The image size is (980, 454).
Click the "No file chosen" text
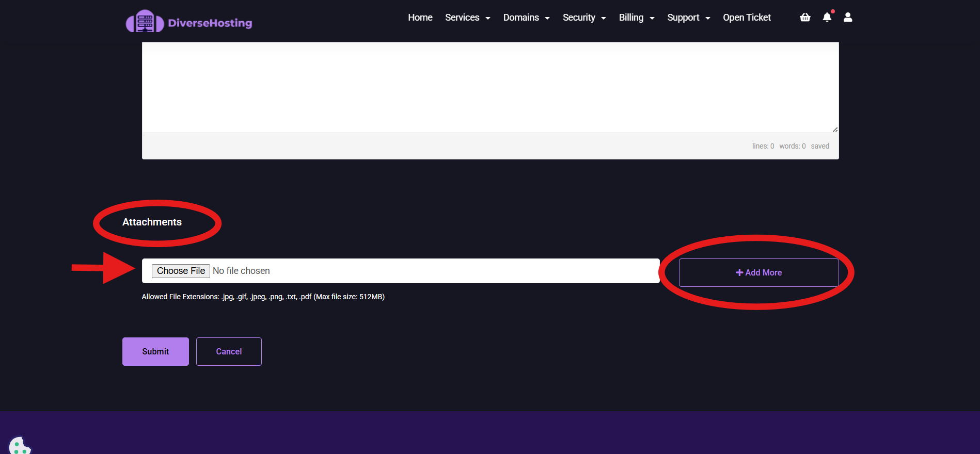241,271
